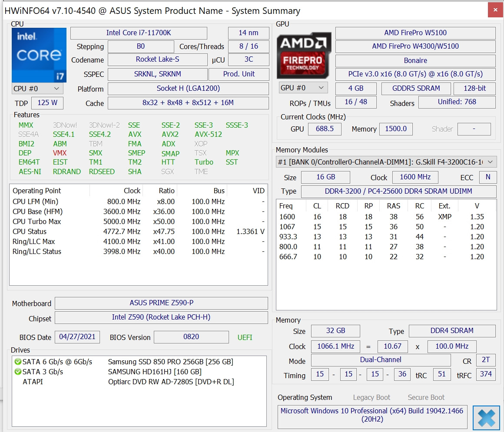Click the DDR4-3200 / PC4-25600 type field
Viewport: 504px width, 432px height.
point(398,191)
